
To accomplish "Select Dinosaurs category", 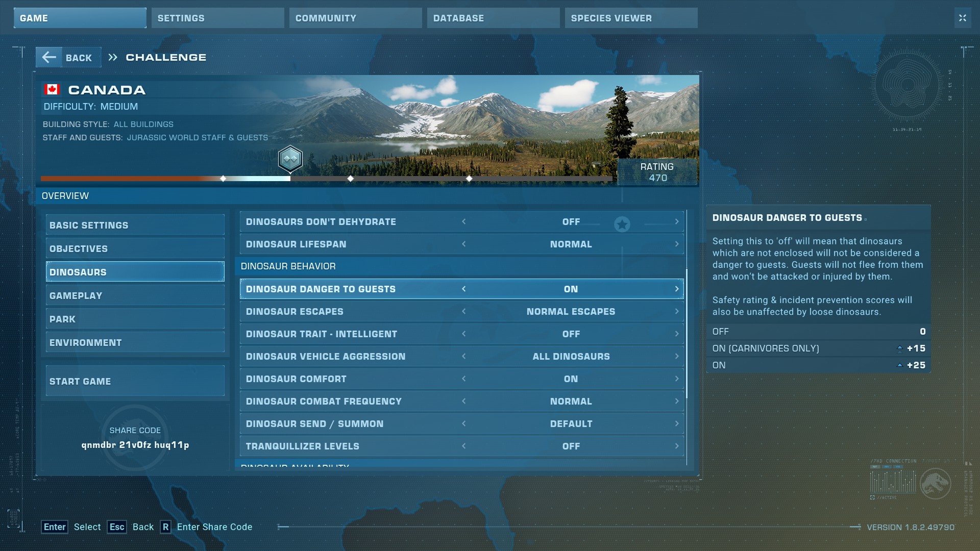I will (135, 272).
